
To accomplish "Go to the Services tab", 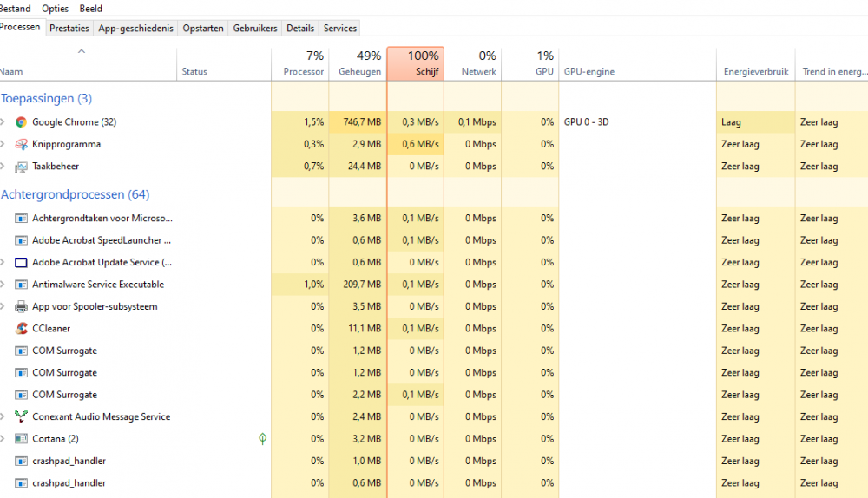I will [340, 28].
